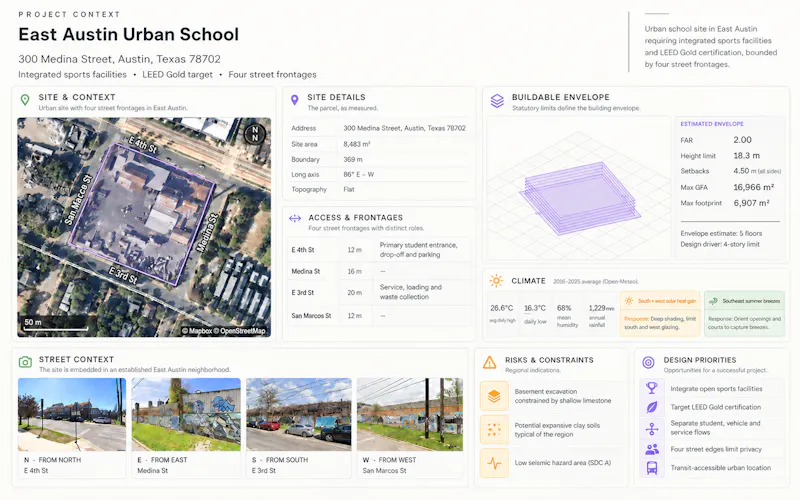Click the Risks & Constraints warning triangle icon
This screenshot has width=800, height=500.
coord(489,363)
